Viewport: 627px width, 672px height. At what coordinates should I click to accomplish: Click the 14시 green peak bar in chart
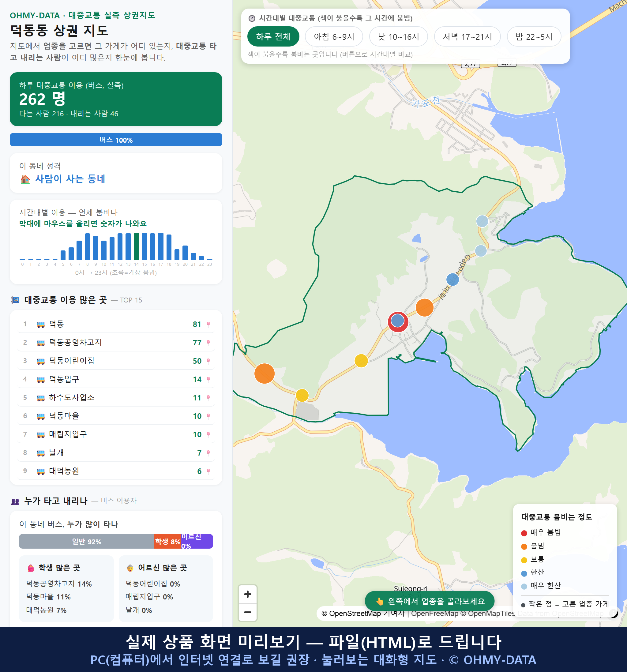137,246
